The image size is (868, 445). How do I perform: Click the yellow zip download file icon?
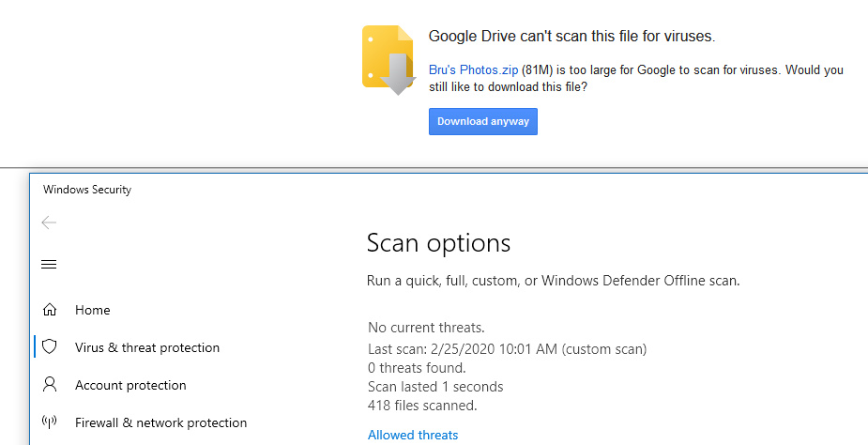pyautogui.click(x=388, y=60)
